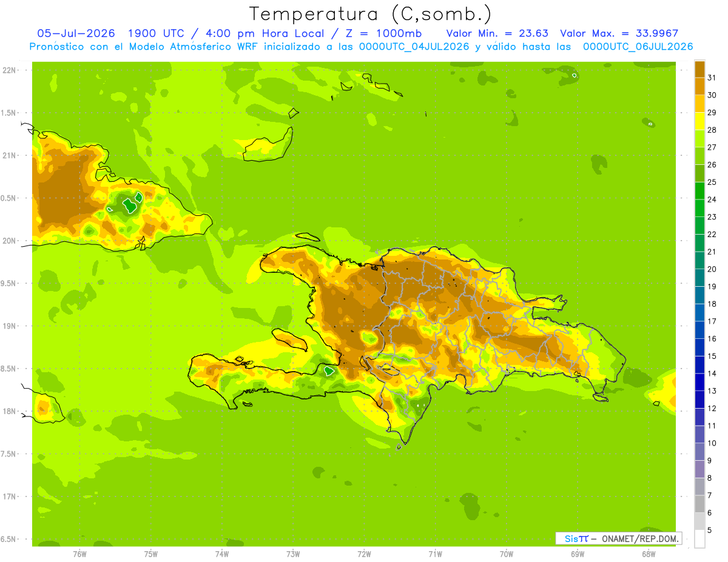Click the legend value '12'
Image resolution: width=728 pixels, height=562 pixels.
(x=712, y=409)
